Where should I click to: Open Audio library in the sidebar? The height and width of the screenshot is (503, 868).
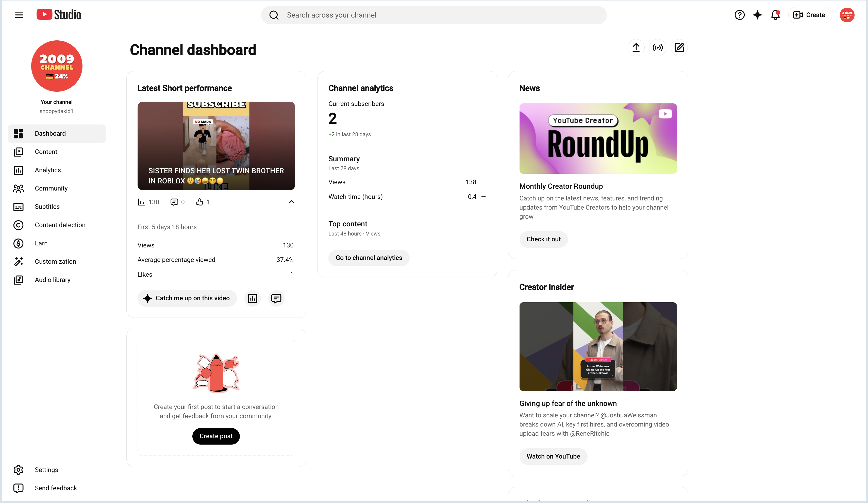click(x=57, y=280)
